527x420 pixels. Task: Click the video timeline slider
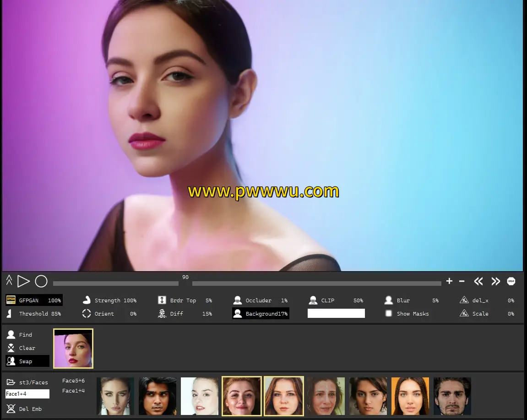click(247, 284)
